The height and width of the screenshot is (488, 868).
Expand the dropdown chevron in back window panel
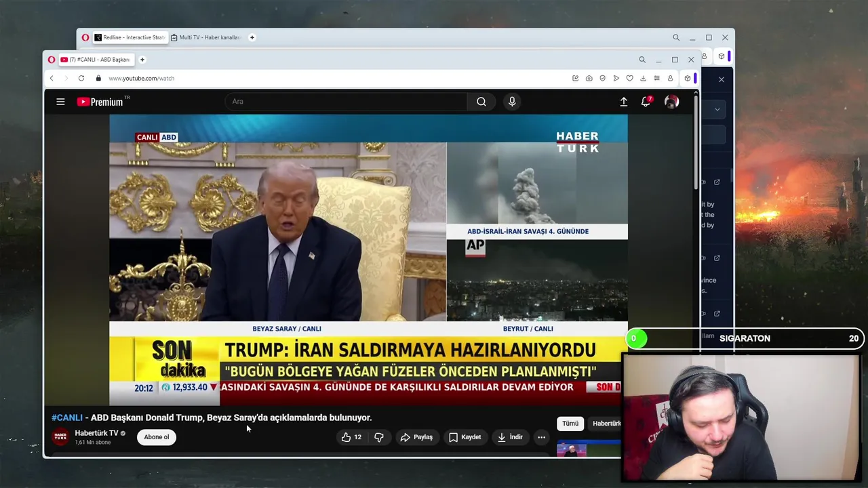click(717, 109)
